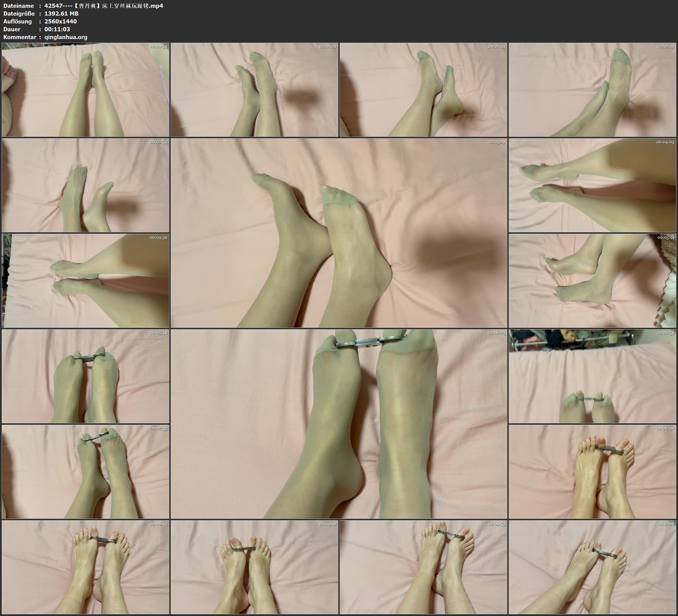
Task: Click the frame marked 00:07:33
Action: point(85,472)
